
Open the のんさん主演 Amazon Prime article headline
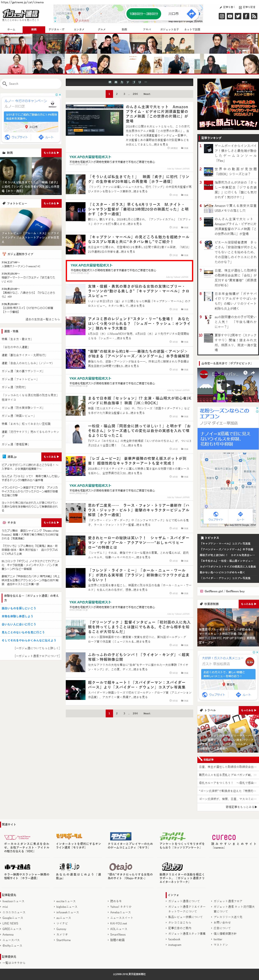click(157, 114)
